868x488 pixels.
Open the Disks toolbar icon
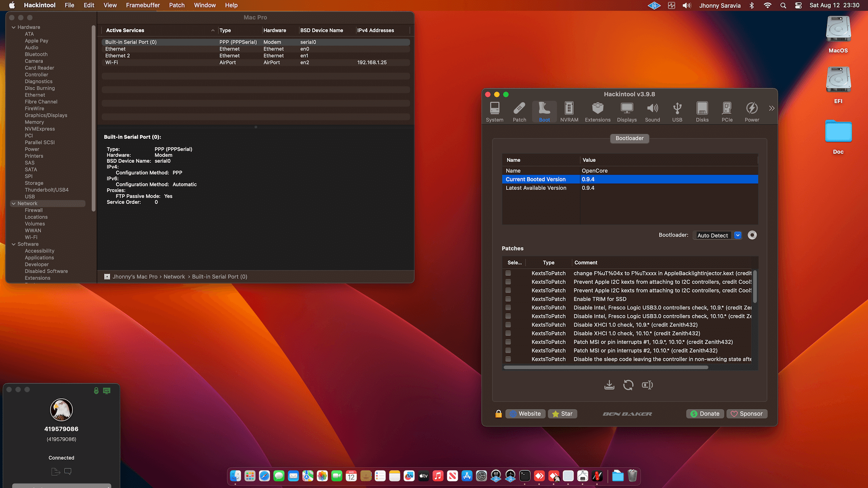[702, 112]
